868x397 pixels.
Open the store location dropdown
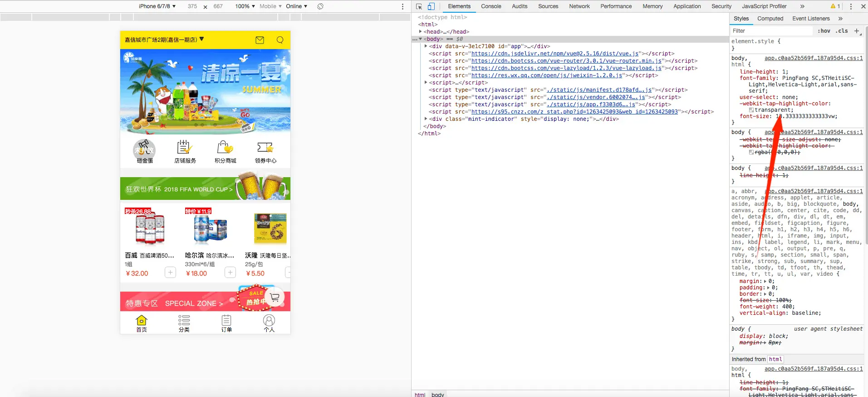point(164,40)
